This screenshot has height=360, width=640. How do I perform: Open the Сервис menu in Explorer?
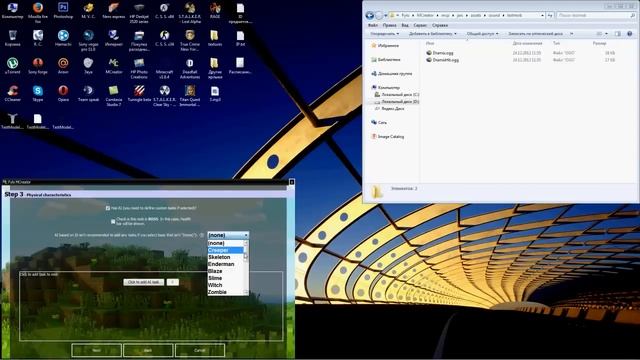(x=420, y=25)
